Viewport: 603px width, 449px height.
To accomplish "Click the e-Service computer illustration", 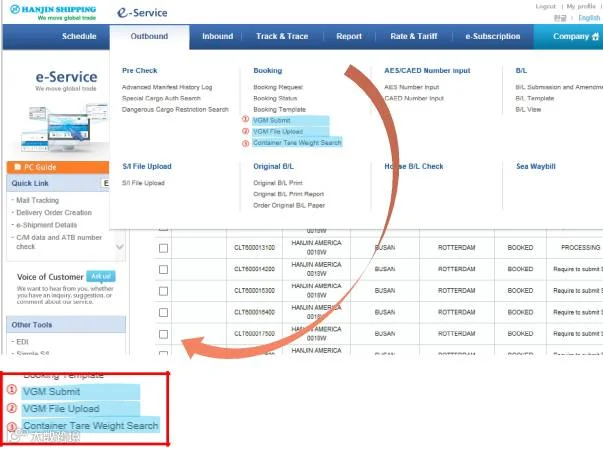I will point(65,127).
